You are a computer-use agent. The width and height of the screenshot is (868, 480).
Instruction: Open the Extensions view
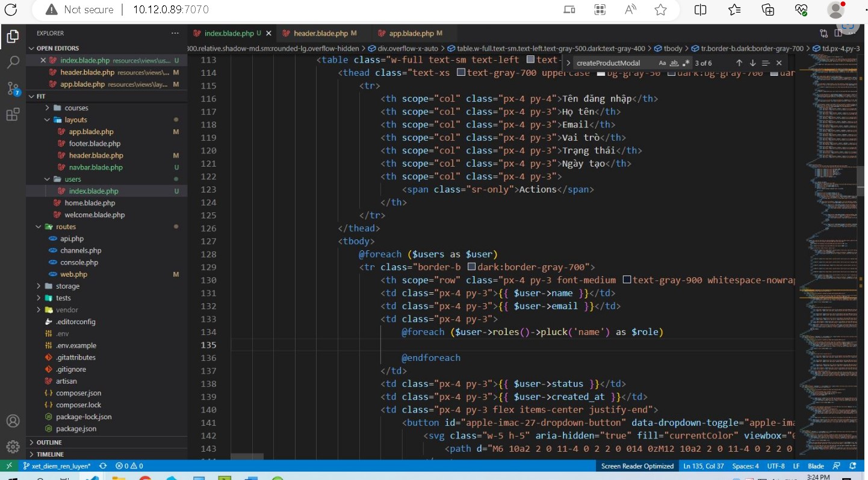[x=13, y=115]
